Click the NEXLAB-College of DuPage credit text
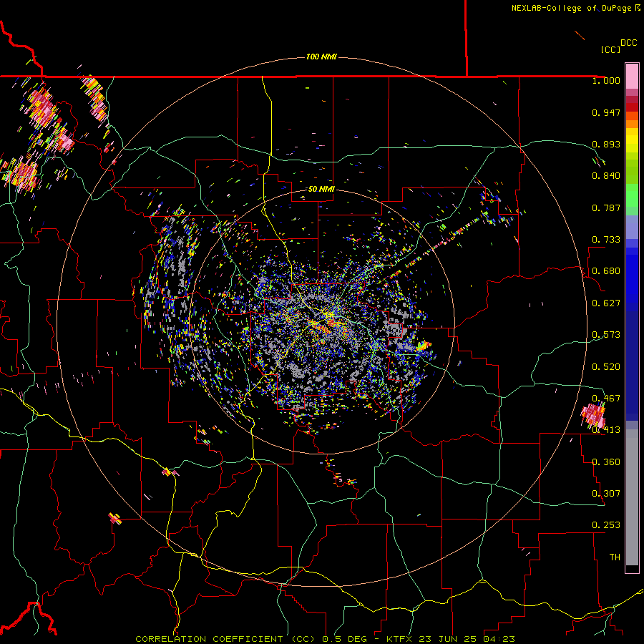 (571, 8)
